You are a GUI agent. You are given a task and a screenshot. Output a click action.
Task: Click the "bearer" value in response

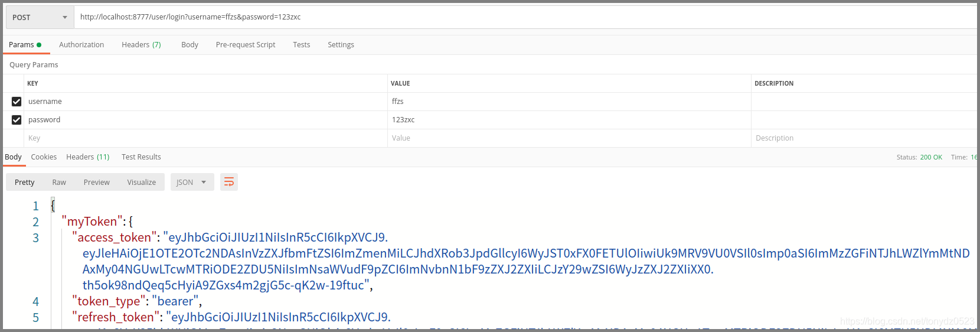[175, 301]
